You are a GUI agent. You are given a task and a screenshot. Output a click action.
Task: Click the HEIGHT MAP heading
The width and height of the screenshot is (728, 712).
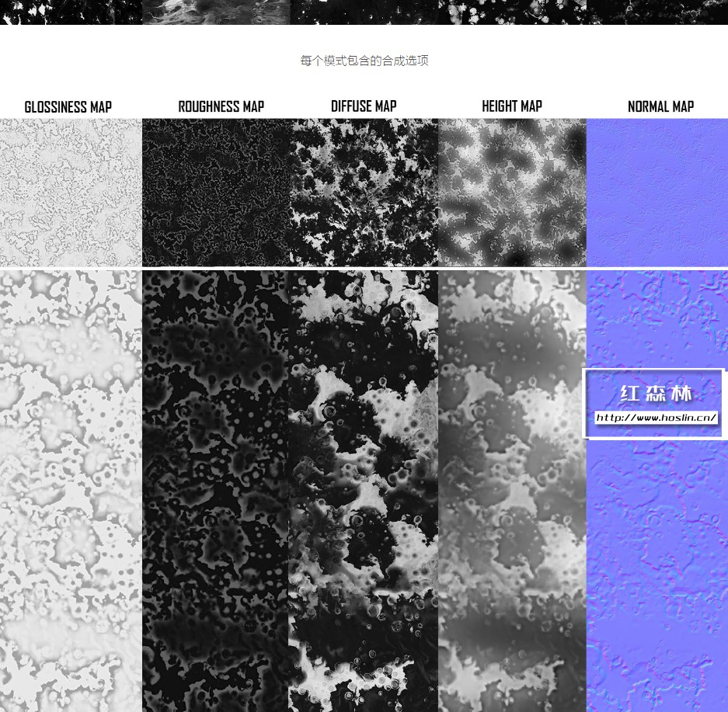(x=512, y=106)
